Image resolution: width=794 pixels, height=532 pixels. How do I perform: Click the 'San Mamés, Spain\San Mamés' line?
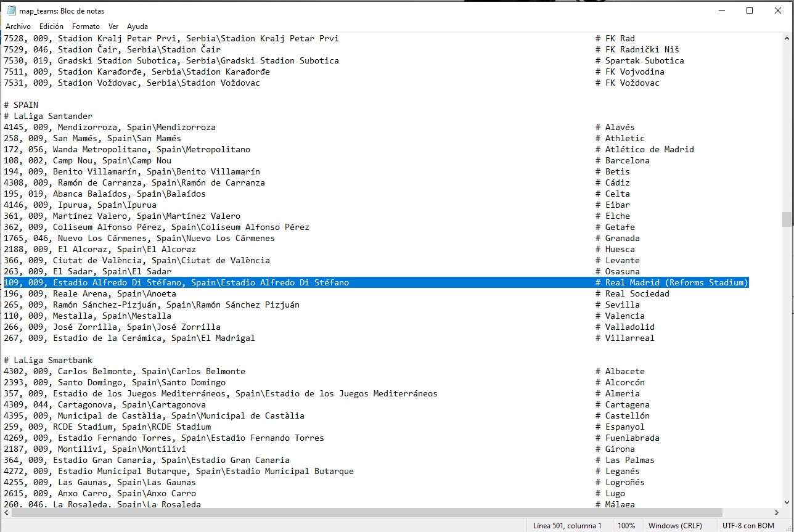pos(92,138)
